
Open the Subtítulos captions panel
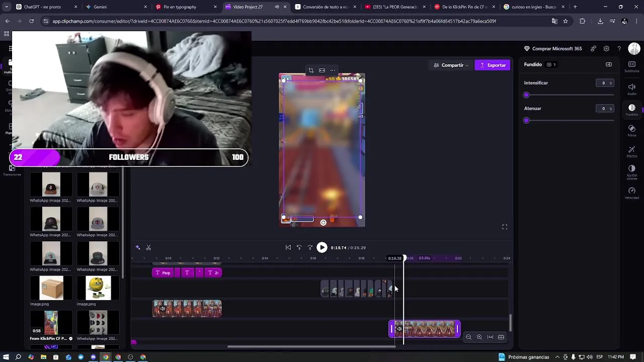click(x=632, y=66)
